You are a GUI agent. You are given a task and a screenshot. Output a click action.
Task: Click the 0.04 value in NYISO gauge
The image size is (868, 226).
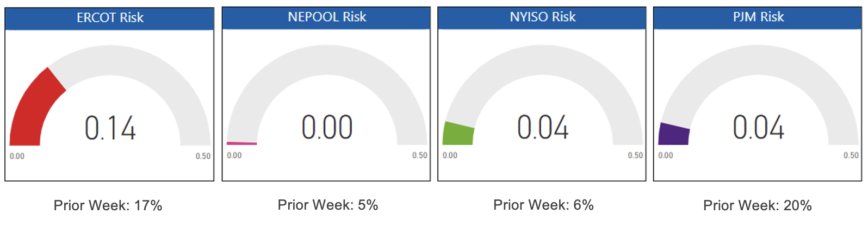(542, 128)
